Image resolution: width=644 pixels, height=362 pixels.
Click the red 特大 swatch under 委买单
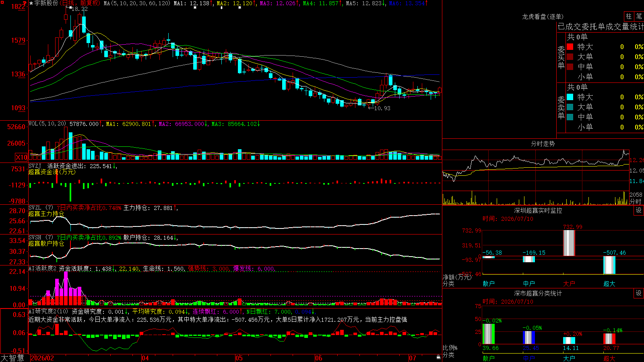(x=570, y=47)
